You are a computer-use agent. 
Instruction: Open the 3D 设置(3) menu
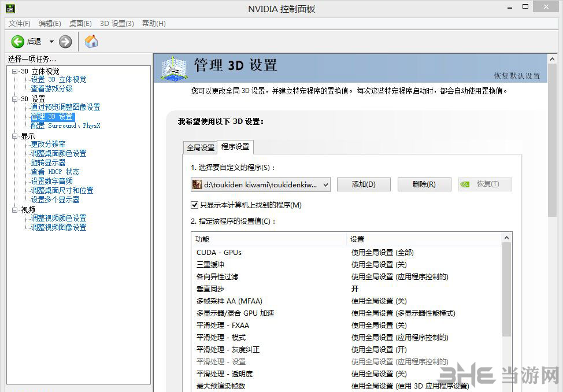click(117, 23)
